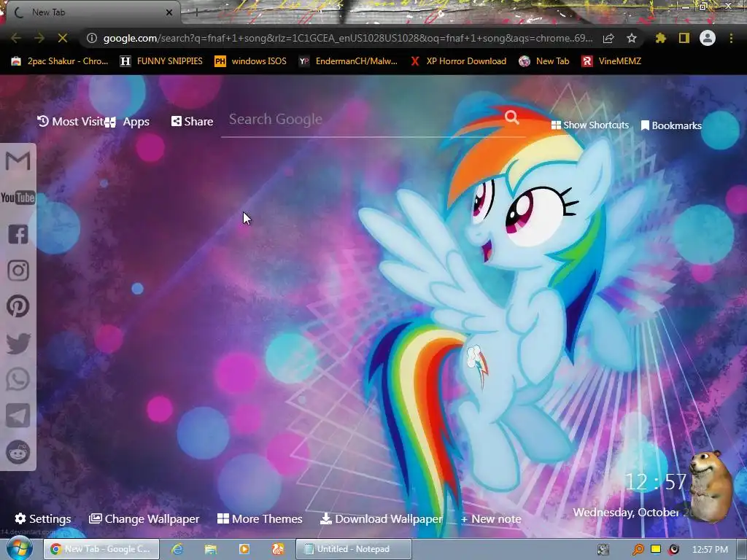The image size is (747, 560).
Task: Open Telegram sidebar shortcut
Action: tap(18, 416)
